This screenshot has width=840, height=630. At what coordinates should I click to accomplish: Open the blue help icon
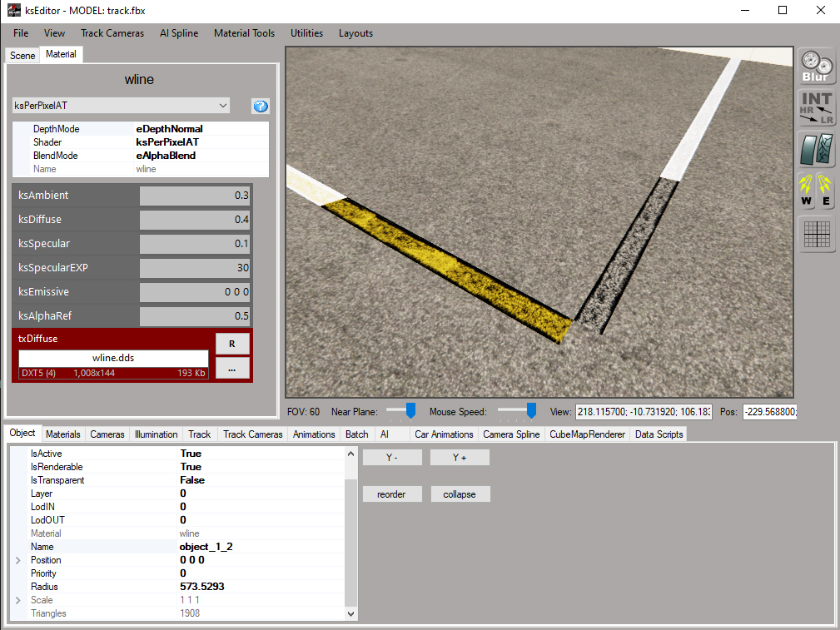click(261, 107)
